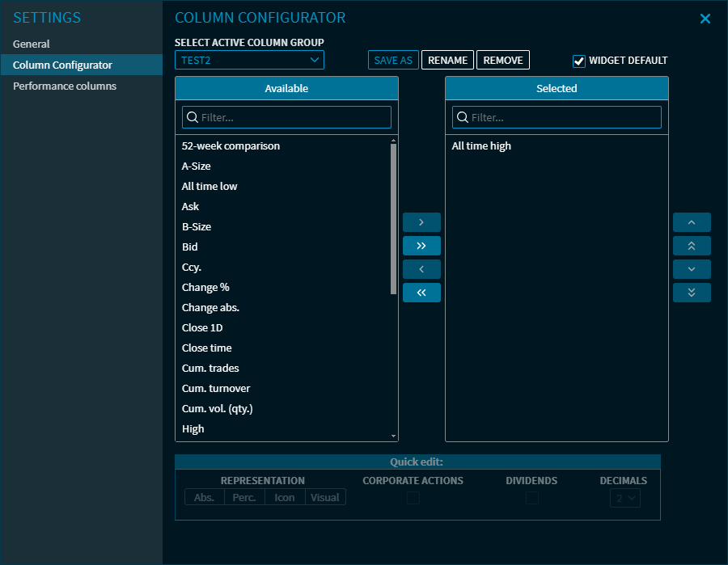Image resolution: width=728 pixels, height=565 pixels.
Task: Select 'All time high' in Selected list
Action: coord(481,146)
